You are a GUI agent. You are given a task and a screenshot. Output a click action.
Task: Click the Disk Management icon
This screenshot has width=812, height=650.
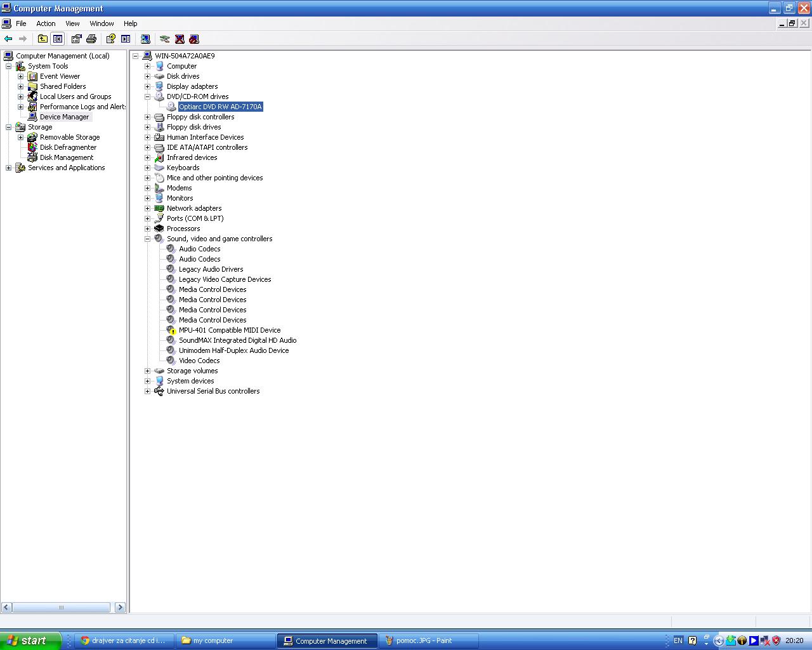[32, 157]
